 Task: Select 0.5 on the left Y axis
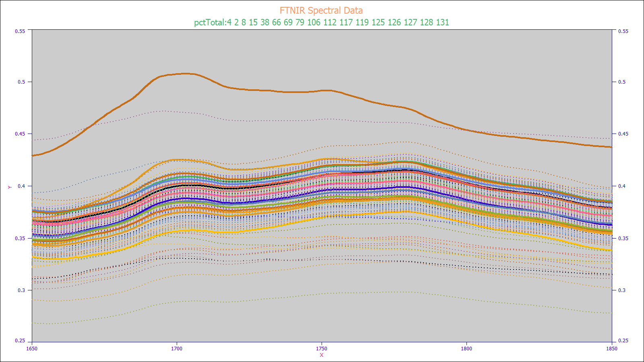tap(21, 82)
